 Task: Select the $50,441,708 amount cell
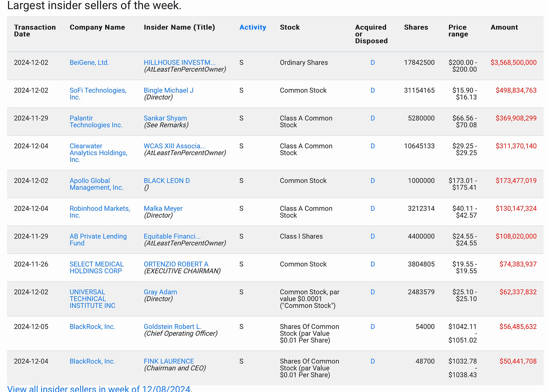point(518,361)
